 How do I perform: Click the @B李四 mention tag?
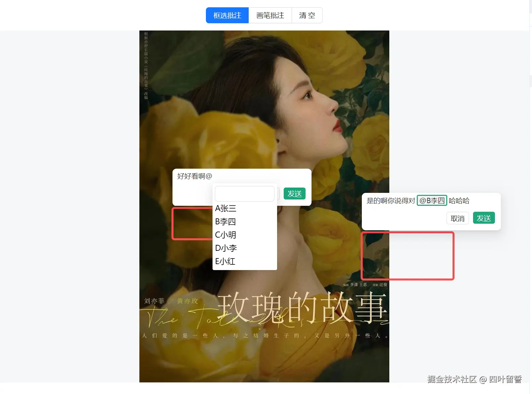click(432, 200)
